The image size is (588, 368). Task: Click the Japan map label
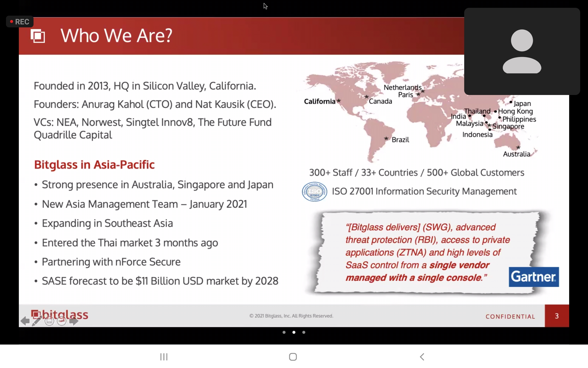[522, 104]
